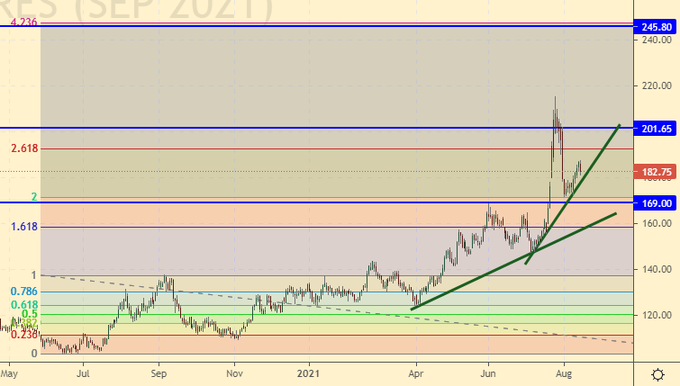This screenshot has height=386, width=680.
Task: Open chart settings gear icon
Action: pyautogui.click(x=657, y=374)
